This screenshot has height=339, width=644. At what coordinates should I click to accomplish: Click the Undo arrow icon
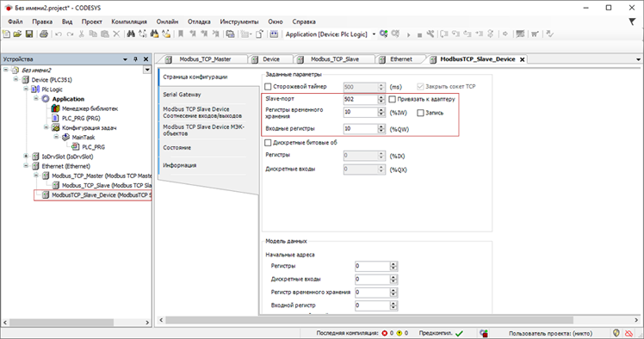coord(59,34)
